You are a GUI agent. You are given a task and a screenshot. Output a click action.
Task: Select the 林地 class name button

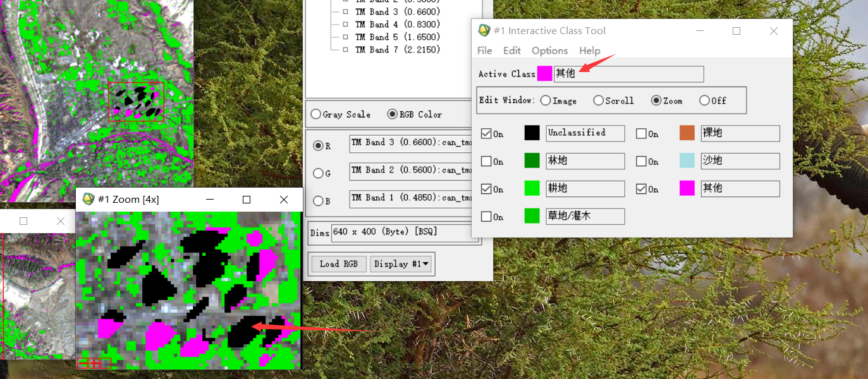click(x=585, y=161)
